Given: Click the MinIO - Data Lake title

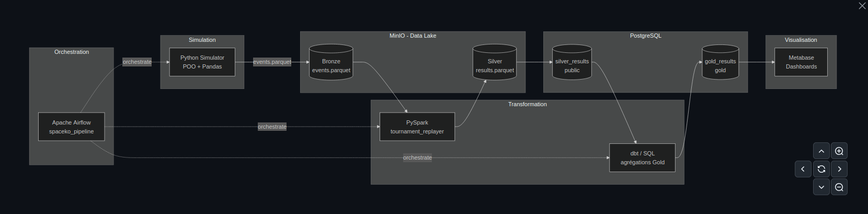Looking at the screenshot, I should coord(413,36).
